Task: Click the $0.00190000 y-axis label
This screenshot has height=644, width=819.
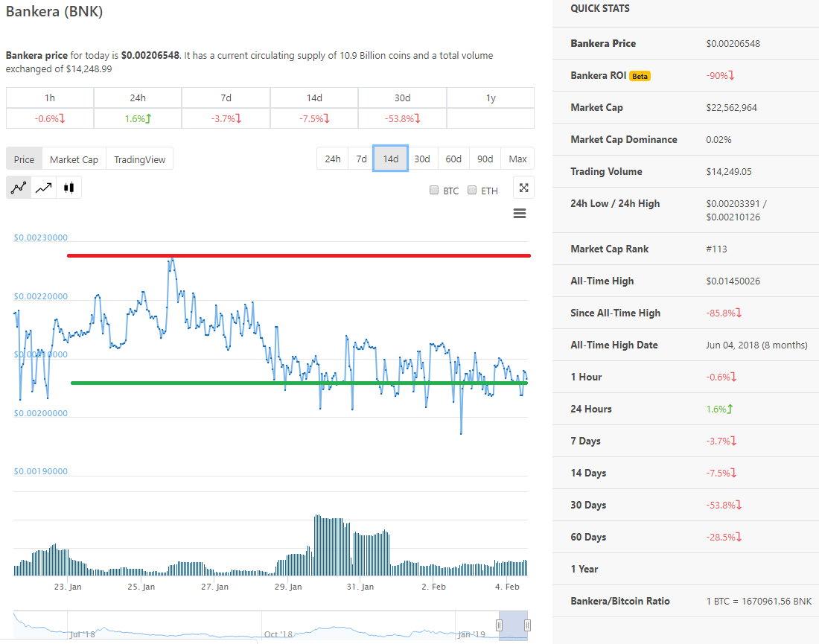Action: (41, 471)
